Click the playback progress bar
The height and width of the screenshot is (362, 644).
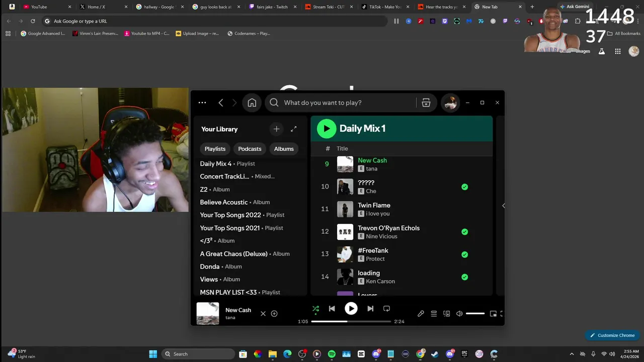[351, 321]
